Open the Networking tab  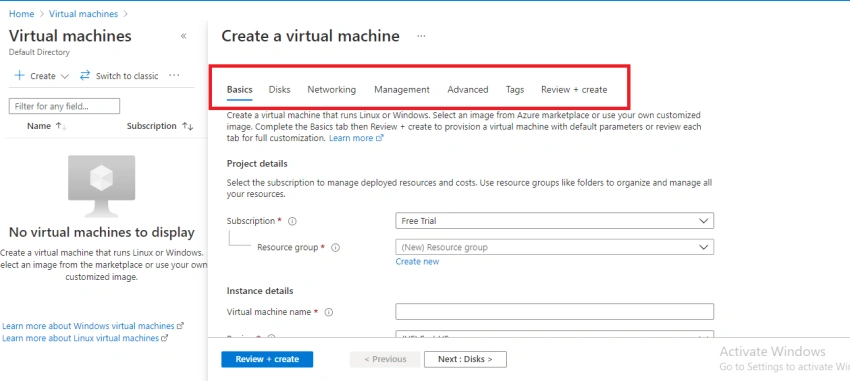[332, 89]
